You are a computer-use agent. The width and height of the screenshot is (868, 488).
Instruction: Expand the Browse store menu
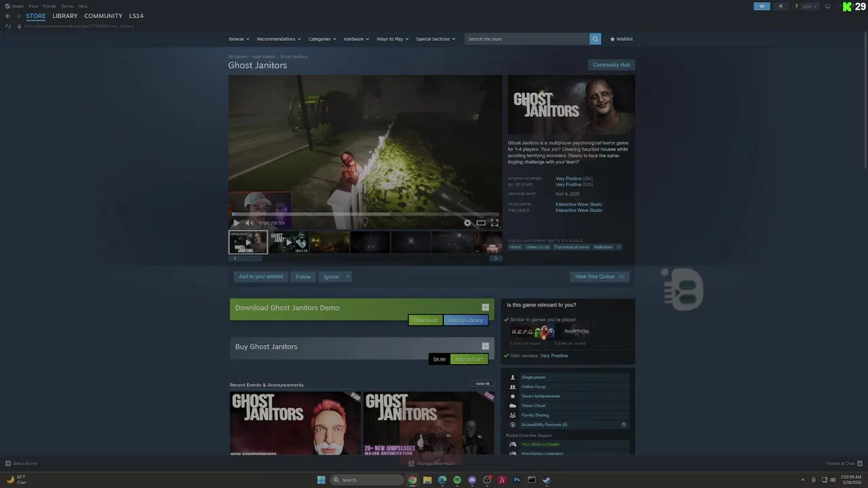(x=239, y=39)
